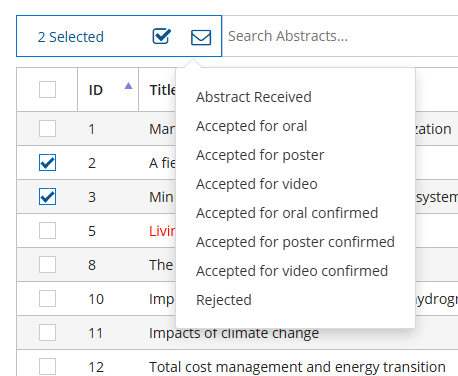Tick the checkbox for abstract 5

pos(47,231)
